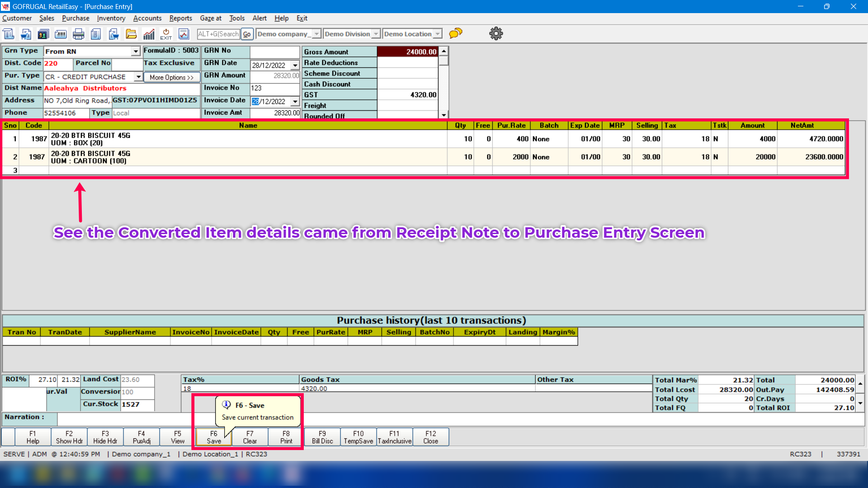Click the F11 TaxInclusive button

coord(394,437)
